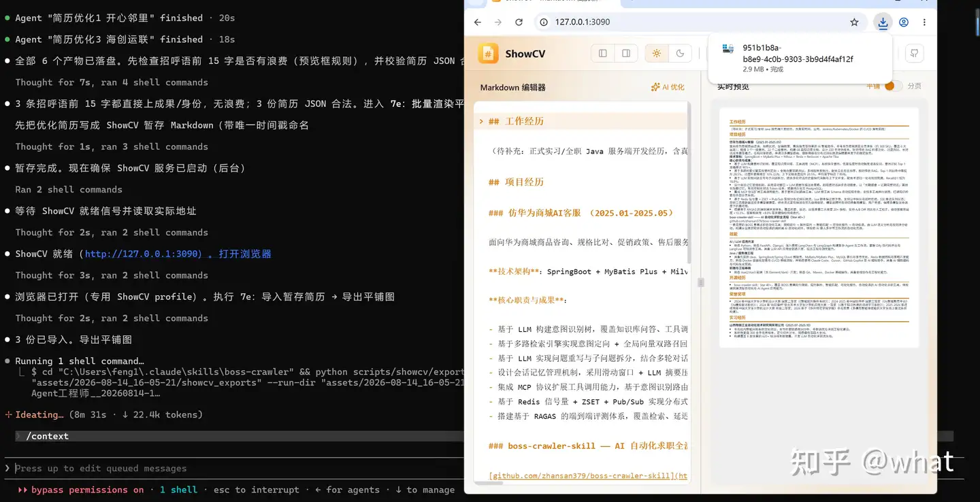View site info next to the address

pyautogui.click(x=544, y=22)
